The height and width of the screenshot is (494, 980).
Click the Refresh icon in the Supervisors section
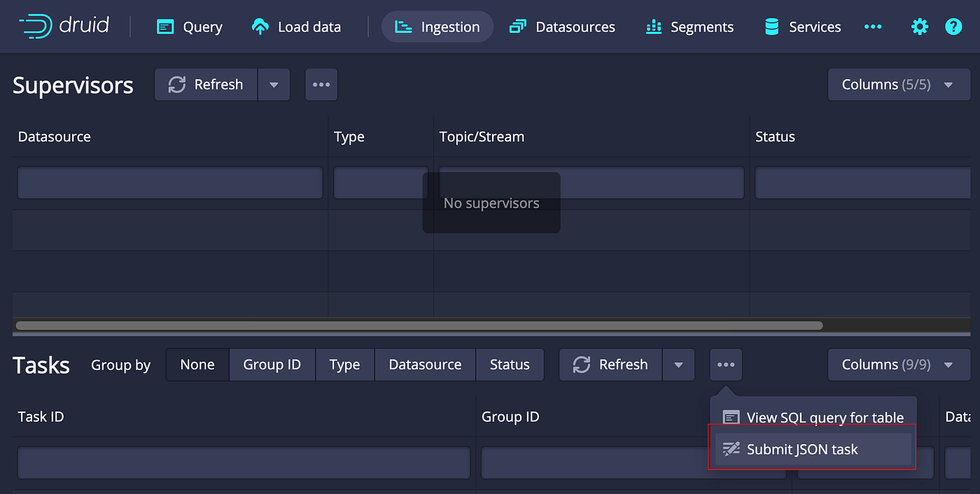pyautogui.click(x=176, y=84)
